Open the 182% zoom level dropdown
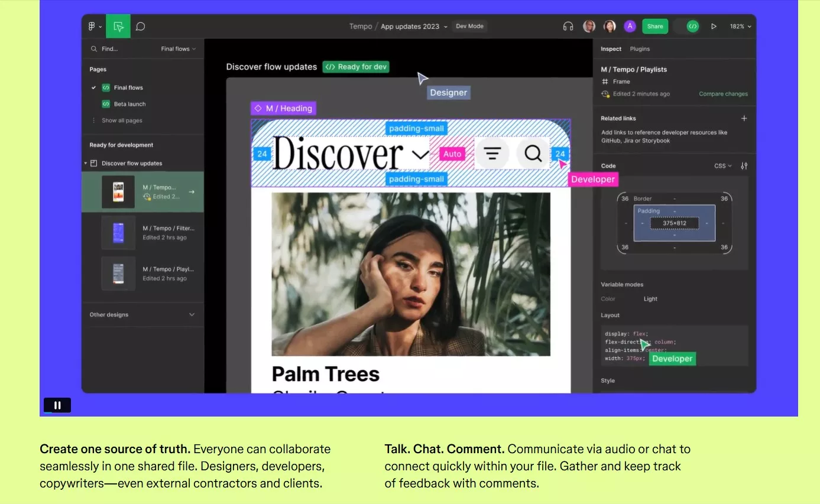 point(740,27)
